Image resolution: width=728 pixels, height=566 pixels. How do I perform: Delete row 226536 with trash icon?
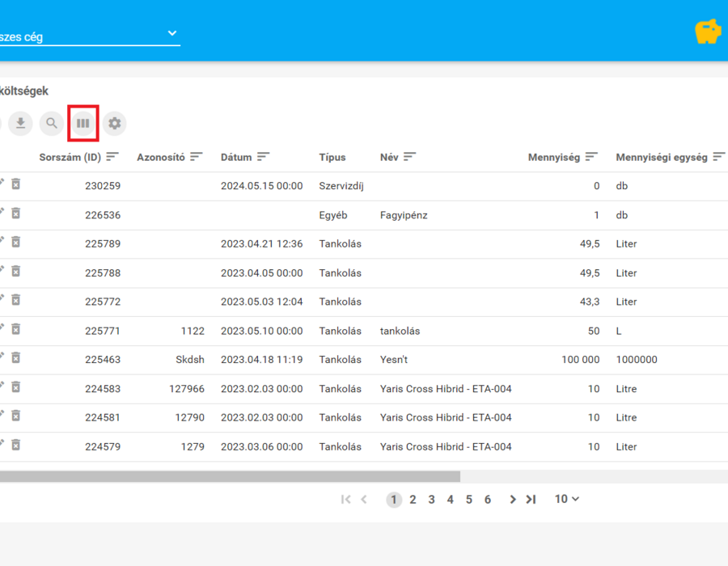pos(16,213)
